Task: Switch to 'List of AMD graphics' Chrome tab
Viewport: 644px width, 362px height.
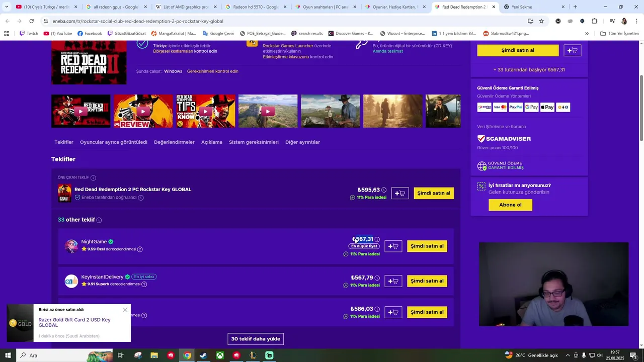Action: pyautogui.click(x=185, y=7)
